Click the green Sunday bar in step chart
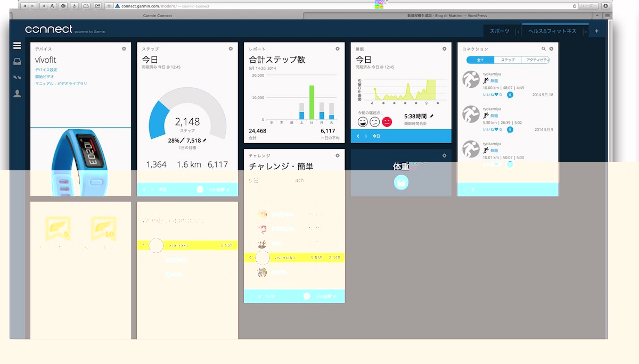This screenshot has width=639, height=364. coord(312,102)
